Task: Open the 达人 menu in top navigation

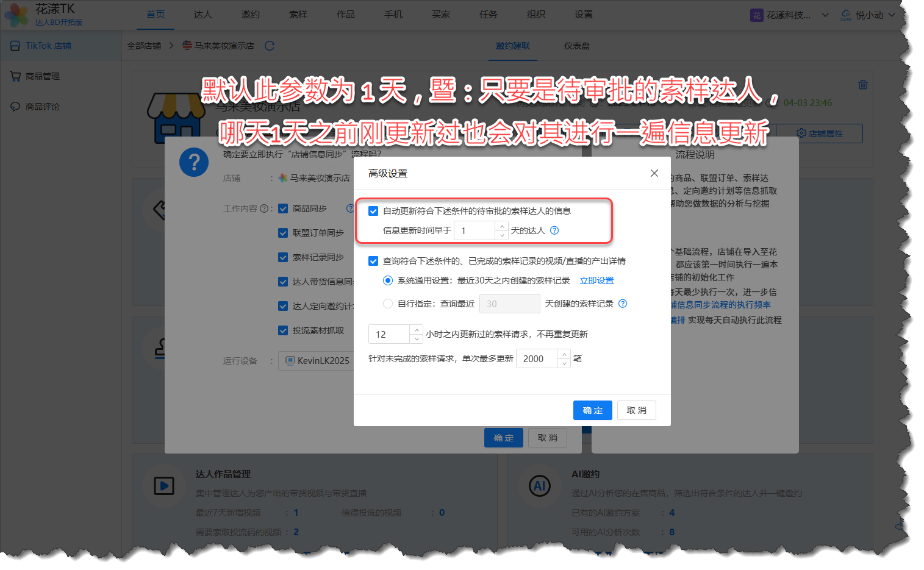Action: pyautogui.click(x=202, y=15)
